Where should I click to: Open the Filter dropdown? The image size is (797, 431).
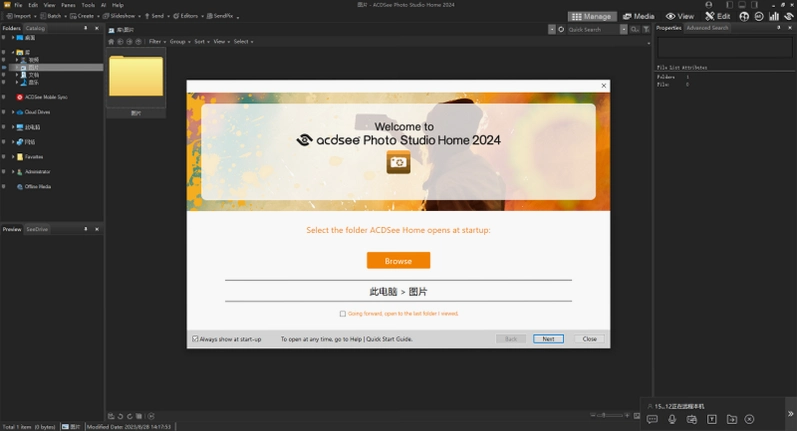coord(157,41)
